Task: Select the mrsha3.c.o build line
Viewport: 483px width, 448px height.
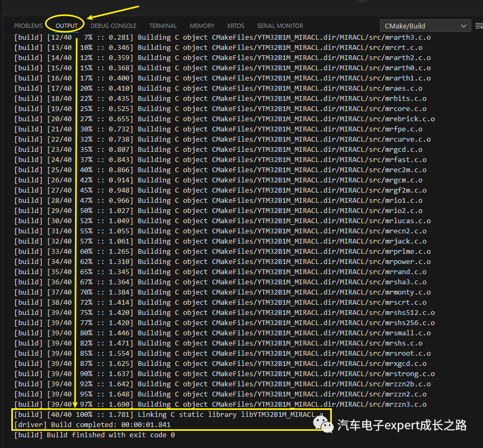Action: coord(220,282)
